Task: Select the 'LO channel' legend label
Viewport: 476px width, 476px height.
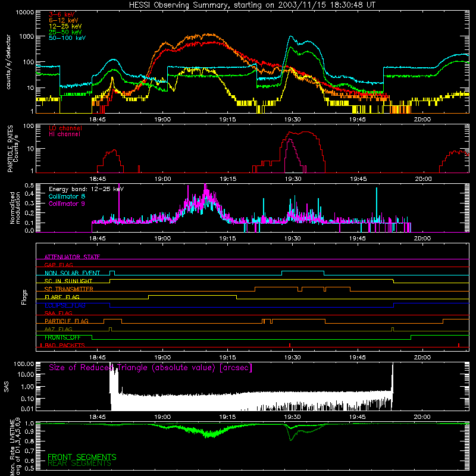Action: 65,128
